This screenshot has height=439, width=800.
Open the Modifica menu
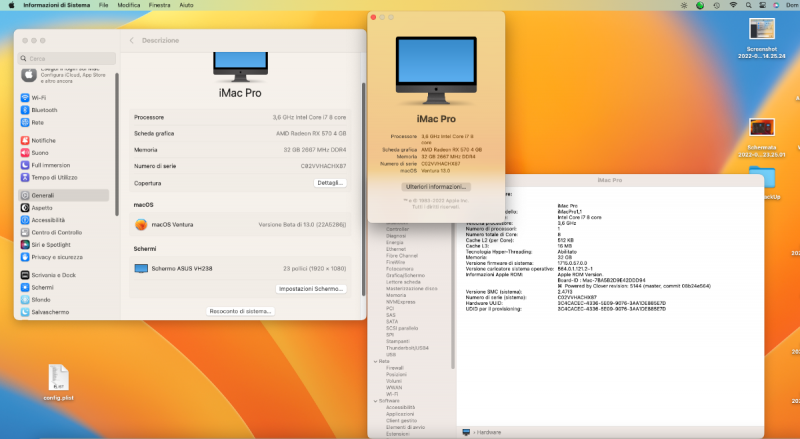coord(129,5)
